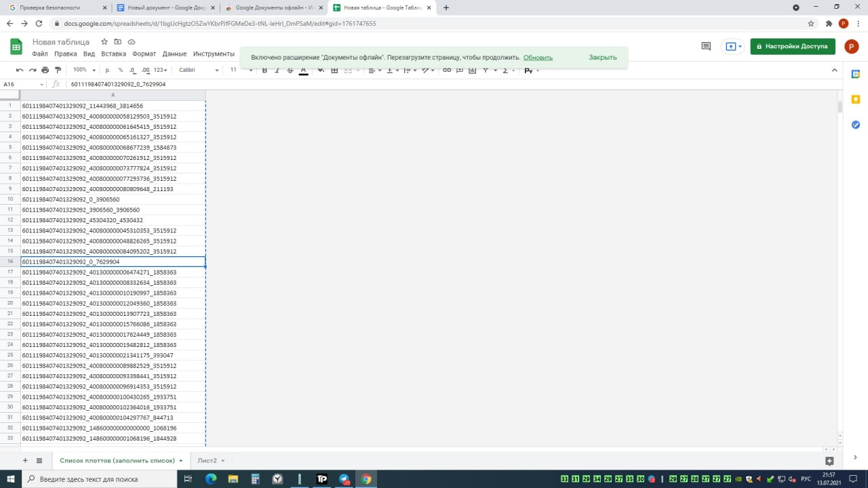
Task: Open the Edge icon in the taskbar
Action: [x=211, y=479]
